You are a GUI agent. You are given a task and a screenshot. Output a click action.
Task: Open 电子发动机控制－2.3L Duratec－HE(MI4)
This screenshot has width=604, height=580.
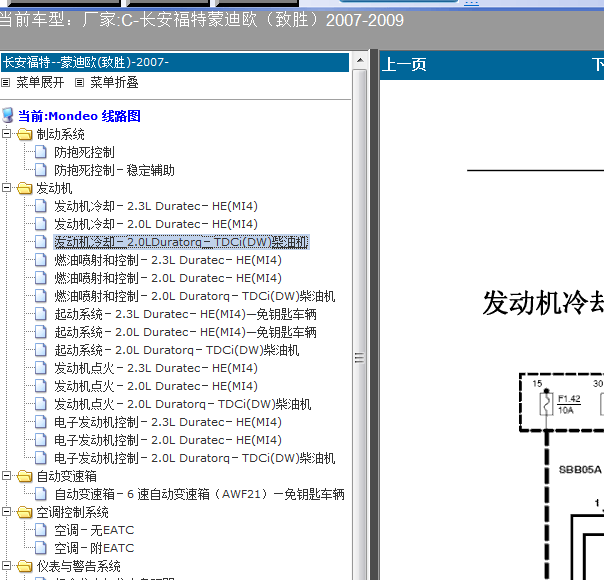coord(168,422)
